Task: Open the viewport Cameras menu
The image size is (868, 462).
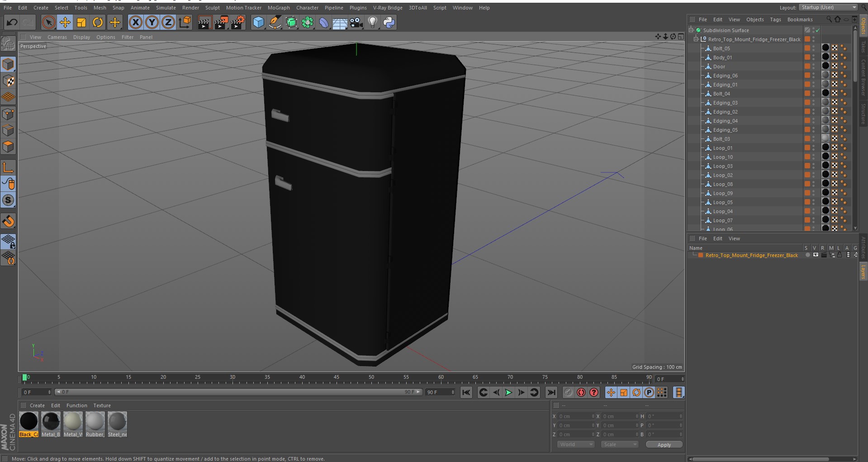Action: click(57, 37)
